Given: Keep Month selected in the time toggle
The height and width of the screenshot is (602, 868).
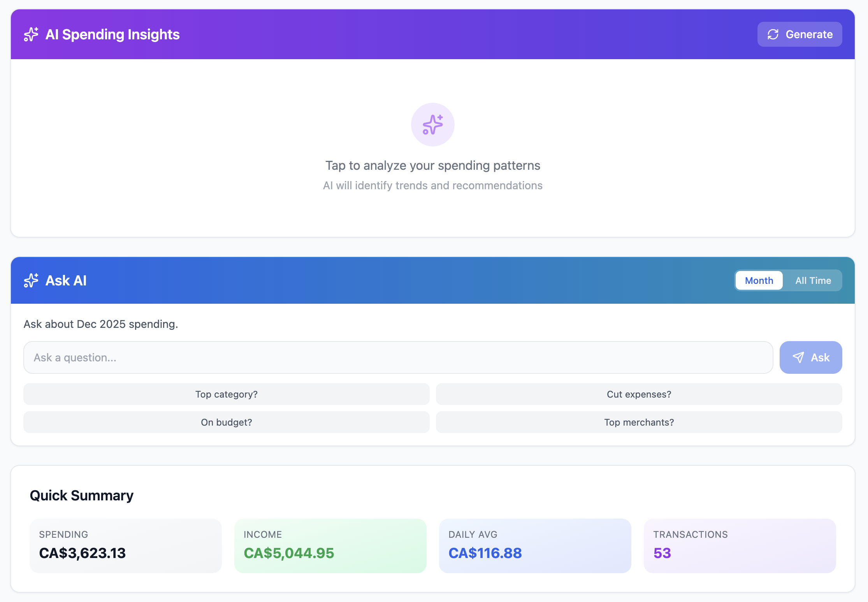Looking at the screenshot, I should [x=759, y=280].
